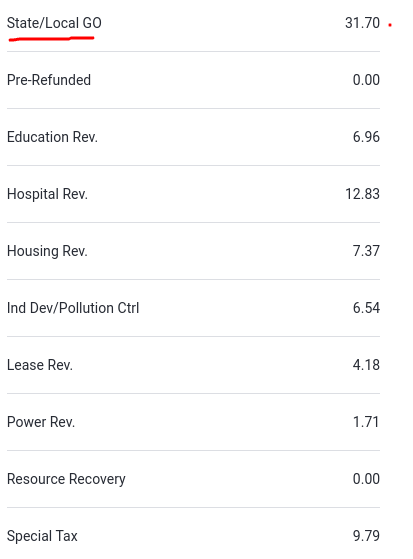Select the 31.70 value
413x559 pixels.
pos(362,23)
